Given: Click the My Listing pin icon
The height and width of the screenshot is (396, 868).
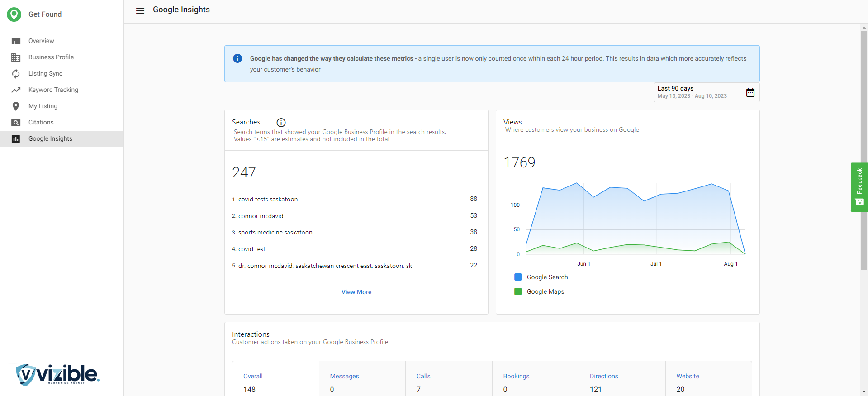Looking at the screenshot, I should tap(16, 106).
